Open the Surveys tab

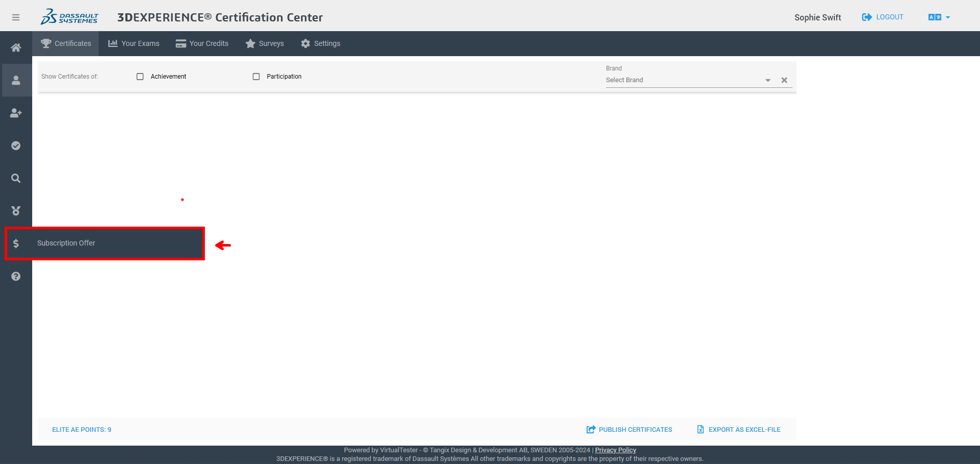point(265,43)
